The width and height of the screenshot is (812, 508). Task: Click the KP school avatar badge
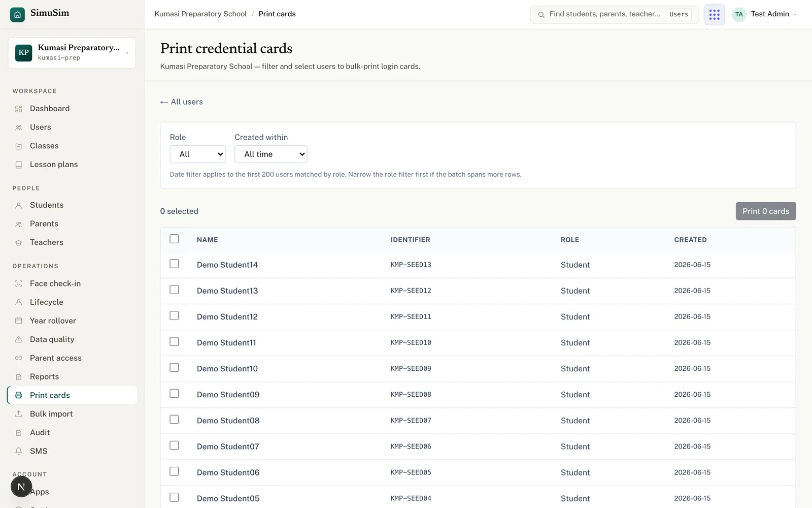point(24,53)
